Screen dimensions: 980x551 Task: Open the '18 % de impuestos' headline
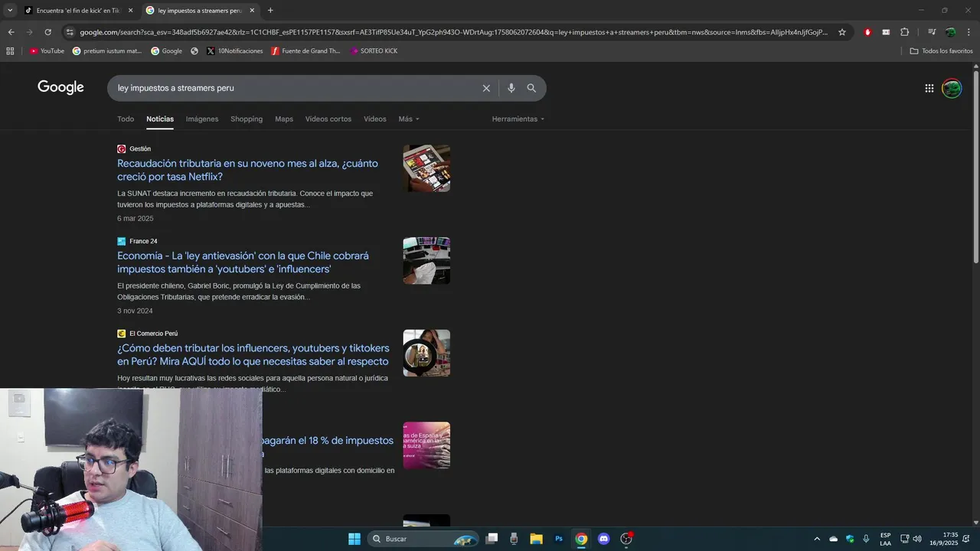click(x=328, y=441)
